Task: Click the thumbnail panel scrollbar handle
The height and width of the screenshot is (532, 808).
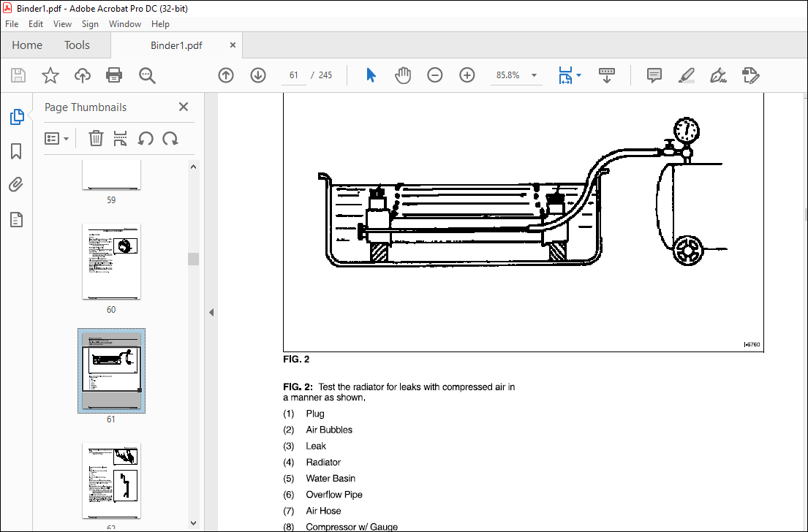Action: point(193,259)
